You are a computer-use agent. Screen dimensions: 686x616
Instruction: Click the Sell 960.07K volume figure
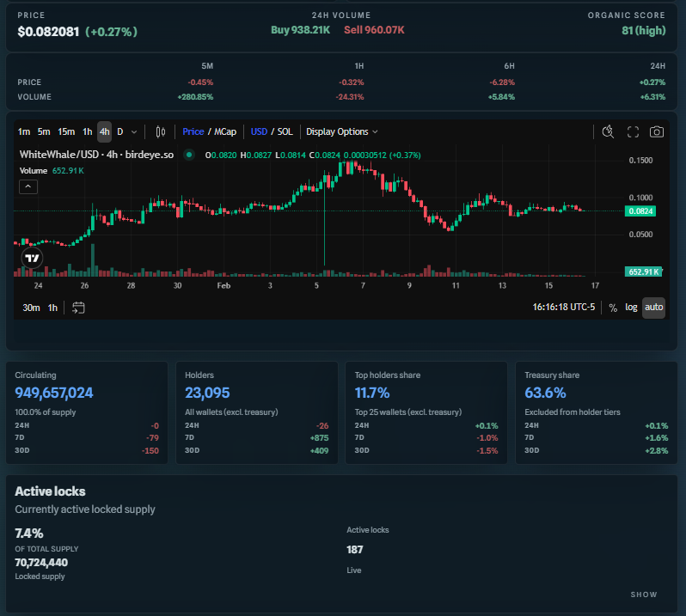click(x=374, y=30)
